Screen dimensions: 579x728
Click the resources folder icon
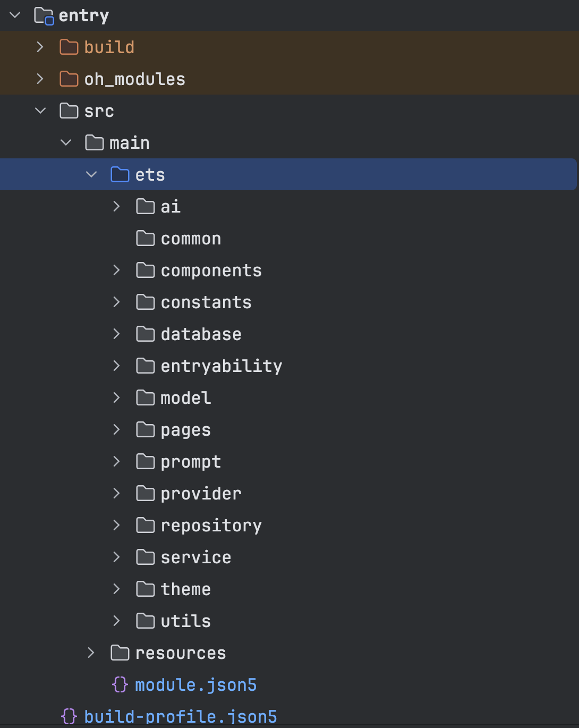pos(120,653)
